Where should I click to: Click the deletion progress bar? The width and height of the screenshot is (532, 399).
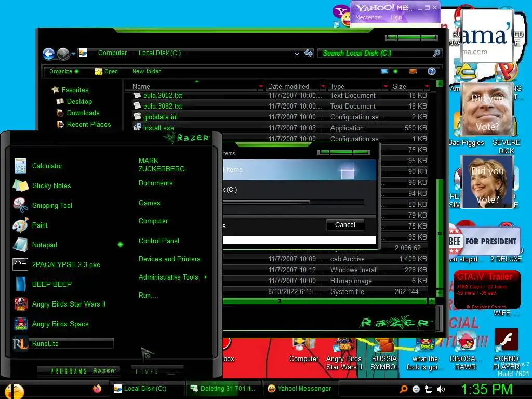(x=294, y=202)
